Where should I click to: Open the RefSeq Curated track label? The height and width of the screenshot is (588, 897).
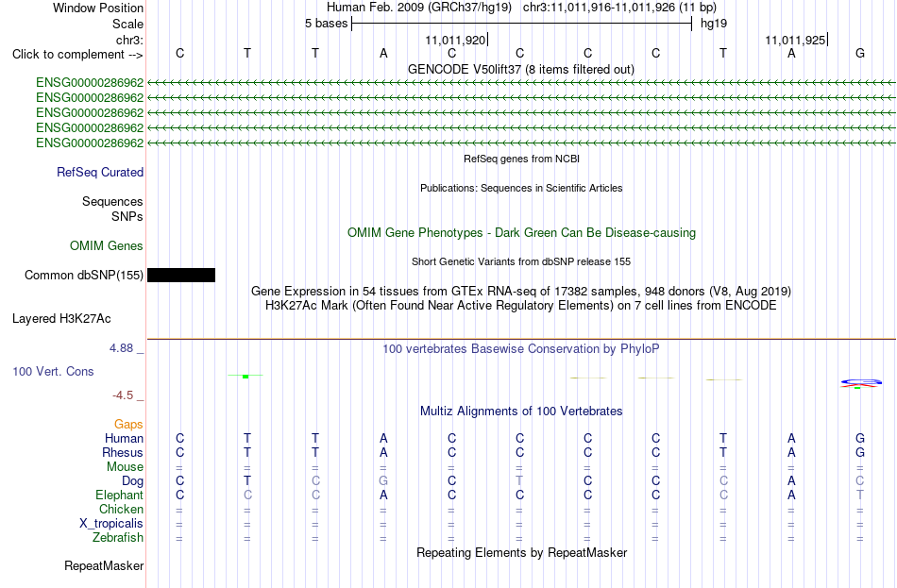point(100,172)
